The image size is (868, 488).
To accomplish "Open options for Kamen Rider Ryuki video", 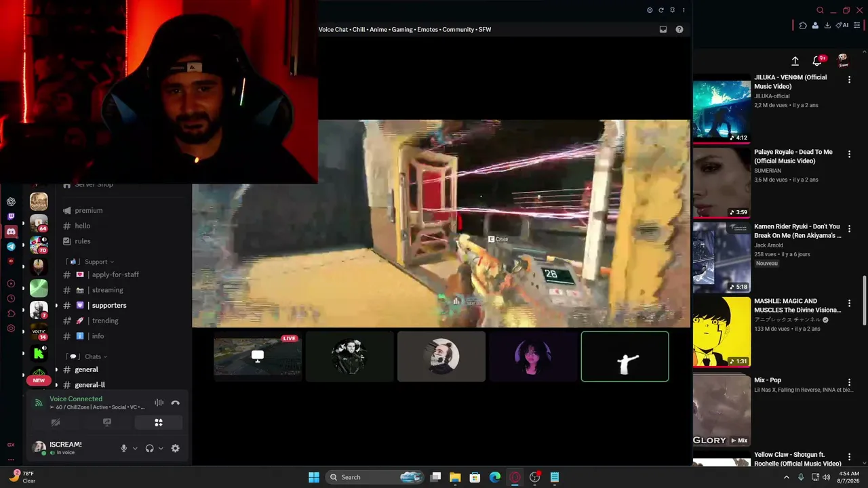I will click(x=849, y=228).
